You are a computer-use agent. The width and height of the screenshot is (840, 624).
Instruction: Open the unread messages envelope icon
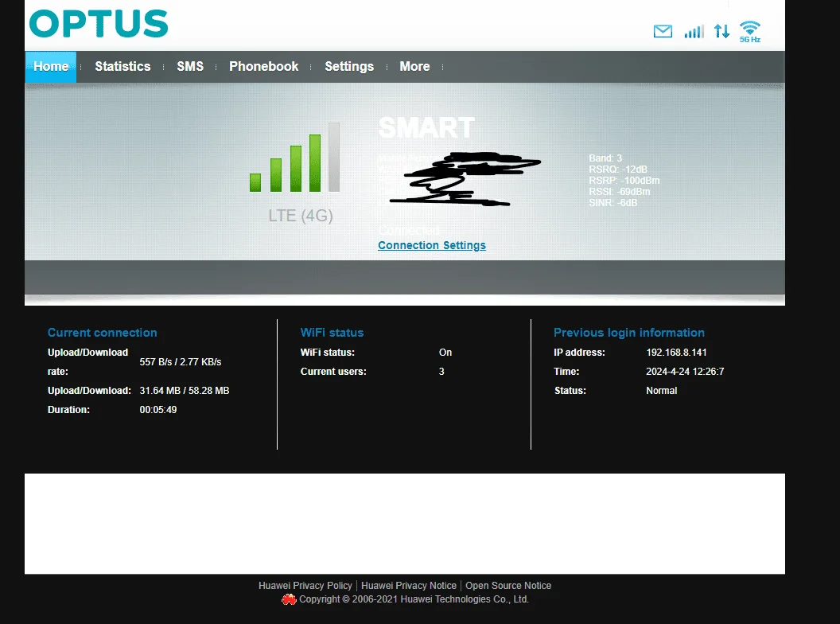[663, 31]
